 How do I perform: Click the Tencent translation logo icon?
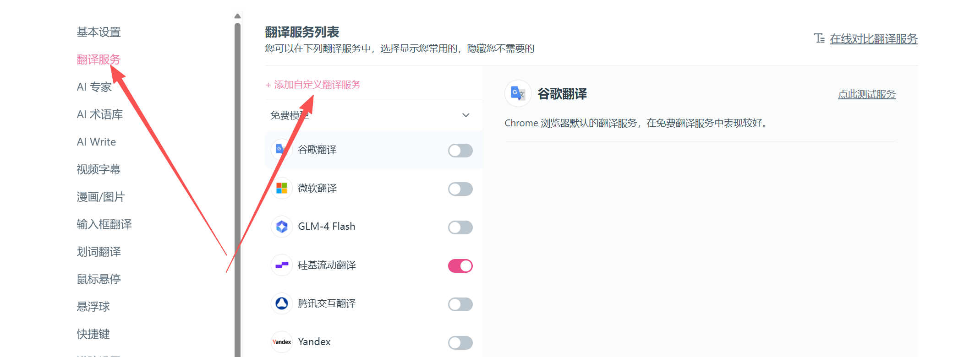coord(282,303)
